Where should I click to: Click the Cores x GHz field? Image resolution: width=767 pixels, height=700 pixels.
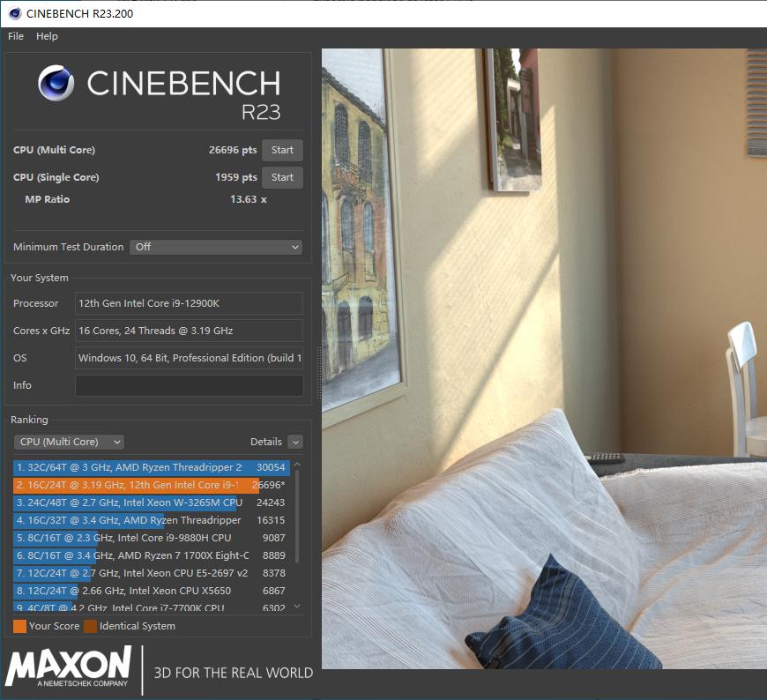coord(189,331)
